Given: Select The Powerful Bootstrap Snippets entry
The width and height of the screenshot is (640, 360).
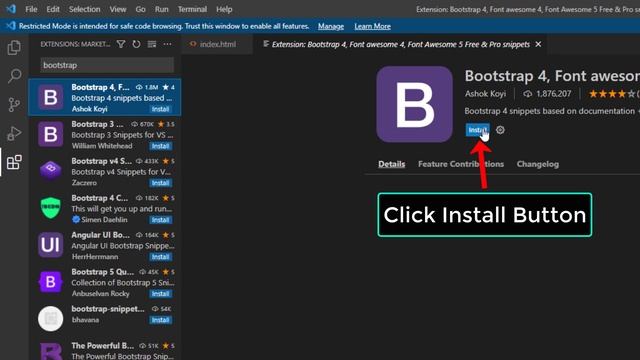Looking at the screenshot, I should click(105, 350).
